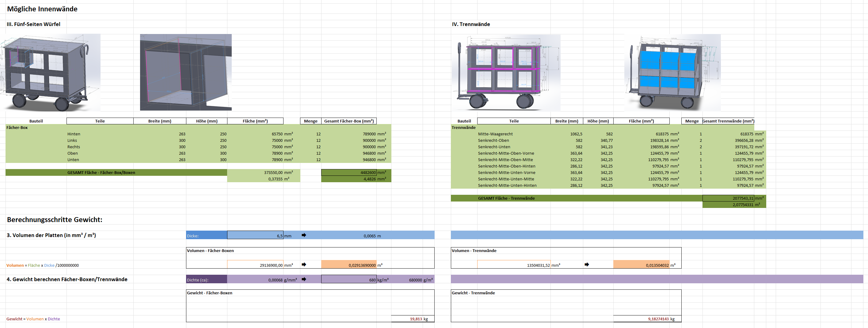Select the orange volume cell 0,02913690000 m³
The width and height of the screenshot is (868, 328).
(x=348, y=265)
